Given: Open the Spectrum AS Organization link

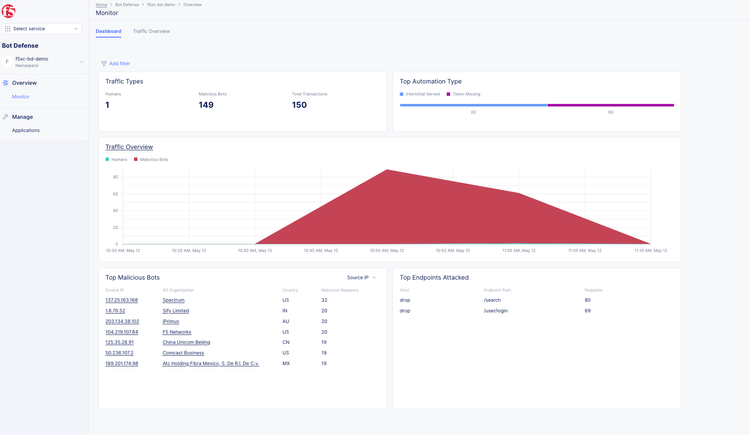Looking at the screenshot, I should point(173,300).
